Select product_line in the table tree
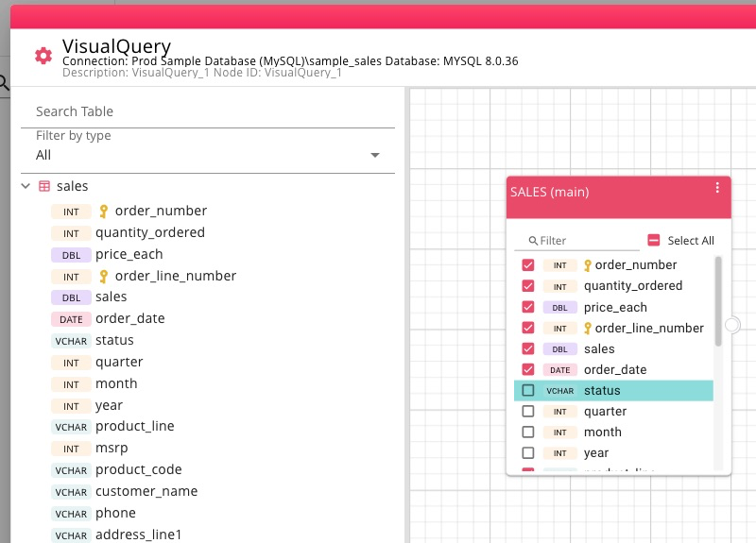The width and height of the screenshot is (756, 543). pyautogui.click(x=135, y=427)
